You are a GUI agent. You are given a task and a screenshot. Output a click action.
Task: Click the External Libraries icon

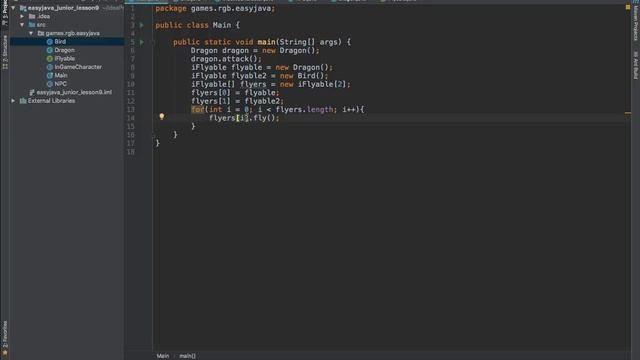coord(23,101)
